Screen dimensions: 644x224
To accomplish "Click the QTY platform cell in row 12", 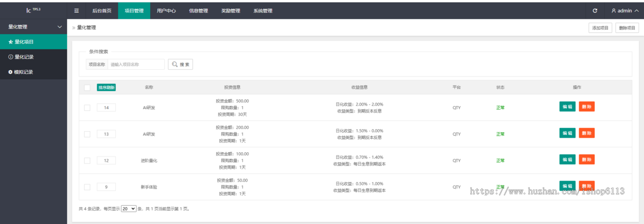I will tap(456, 160).
